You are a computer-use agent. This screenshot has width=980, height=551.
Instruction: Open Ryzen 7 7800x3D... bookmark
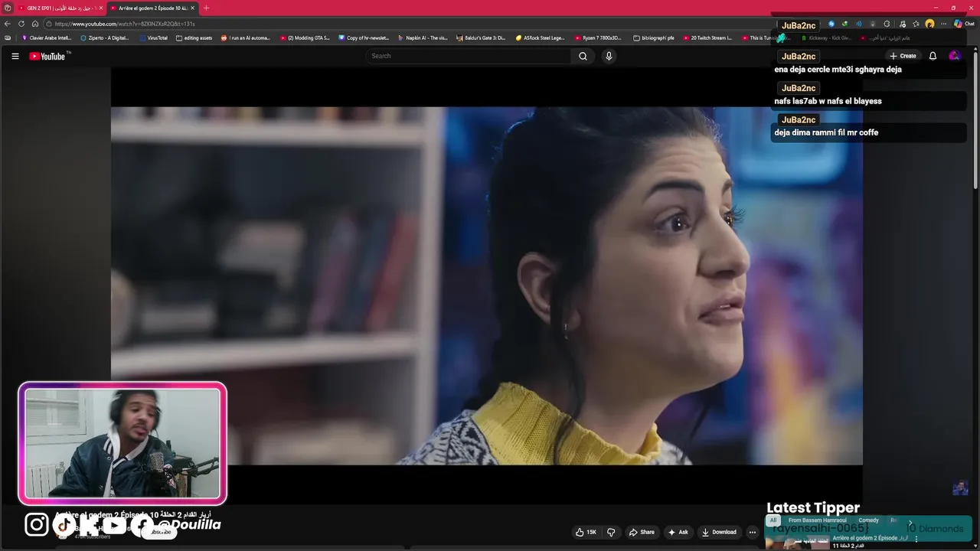tap(598, 37)
